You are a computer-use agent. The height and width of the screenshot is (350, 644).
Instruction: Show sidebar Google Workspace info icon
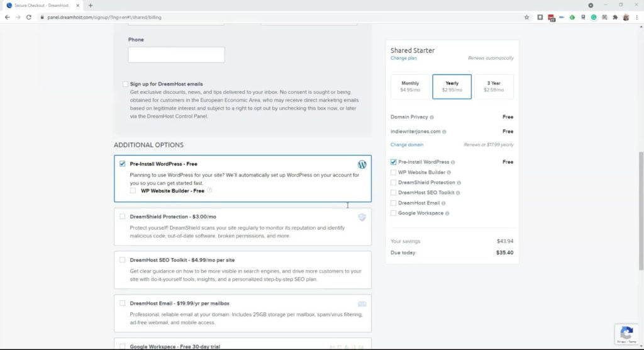point(447,213)
